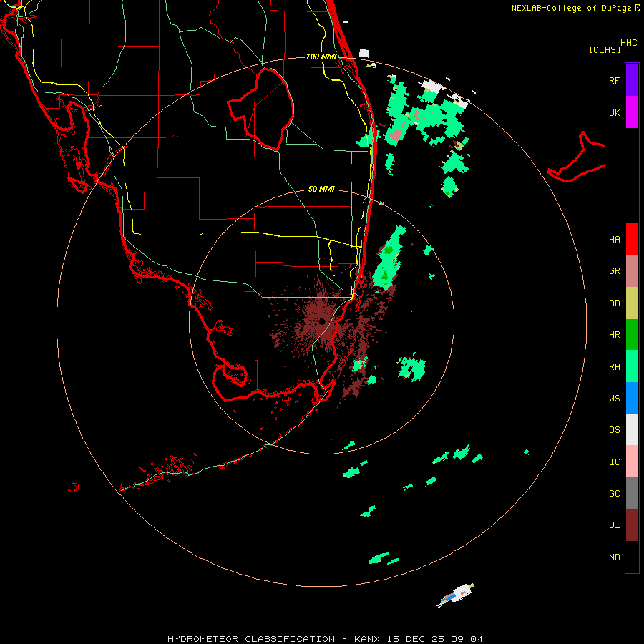This screenshot has width=644, height=644.
Task: Click the UK legend label
Action: coord(614,112)
